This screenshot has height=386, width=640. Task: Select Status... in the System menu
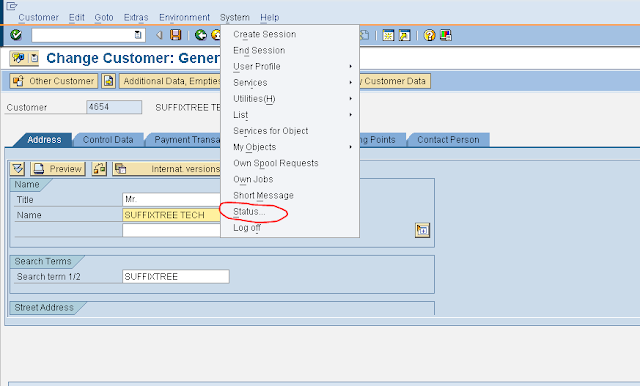tap(290, 212)
